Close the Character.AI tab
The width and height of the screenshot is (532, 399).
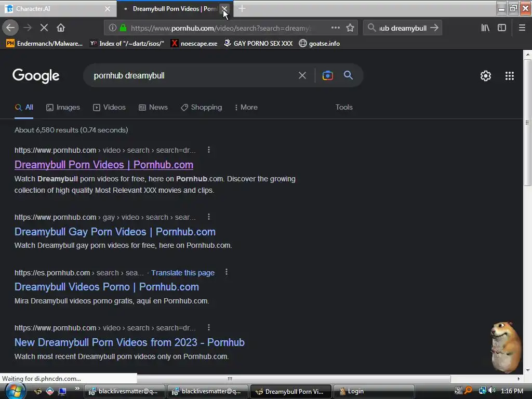pos(108,9)
